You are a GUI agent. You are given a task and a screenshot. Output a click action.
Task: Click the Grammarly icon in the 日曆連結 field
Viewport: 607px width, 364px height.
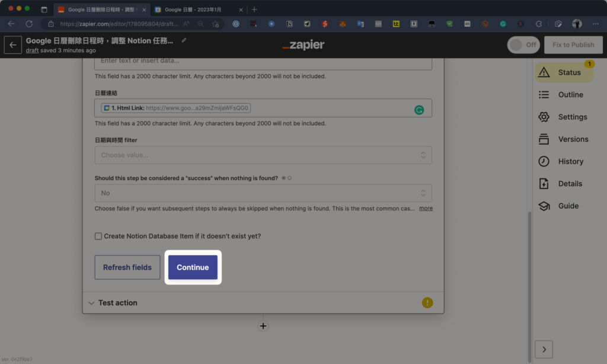(x=419, y=110)
